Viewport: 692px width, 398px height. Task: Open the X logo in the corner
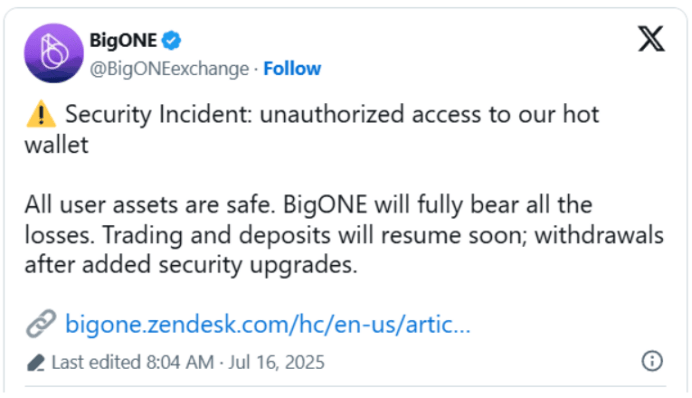(x=651, y=39)
